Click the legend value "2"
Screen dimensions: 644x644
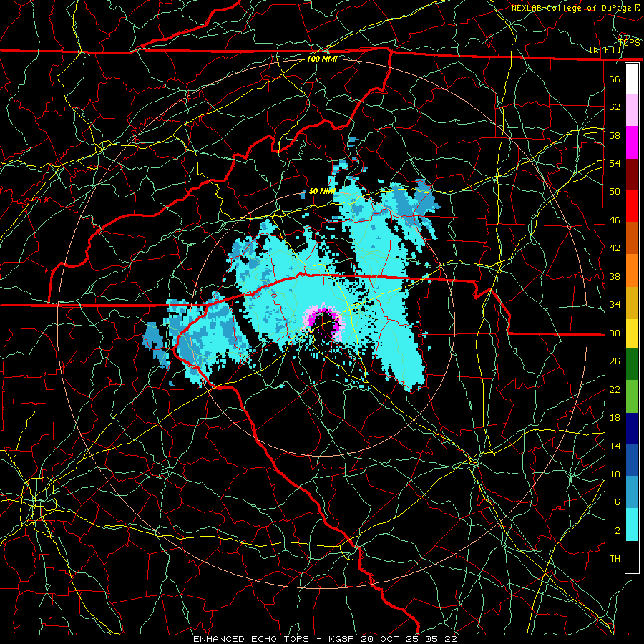pyautogui.click(x=617, y=531)
